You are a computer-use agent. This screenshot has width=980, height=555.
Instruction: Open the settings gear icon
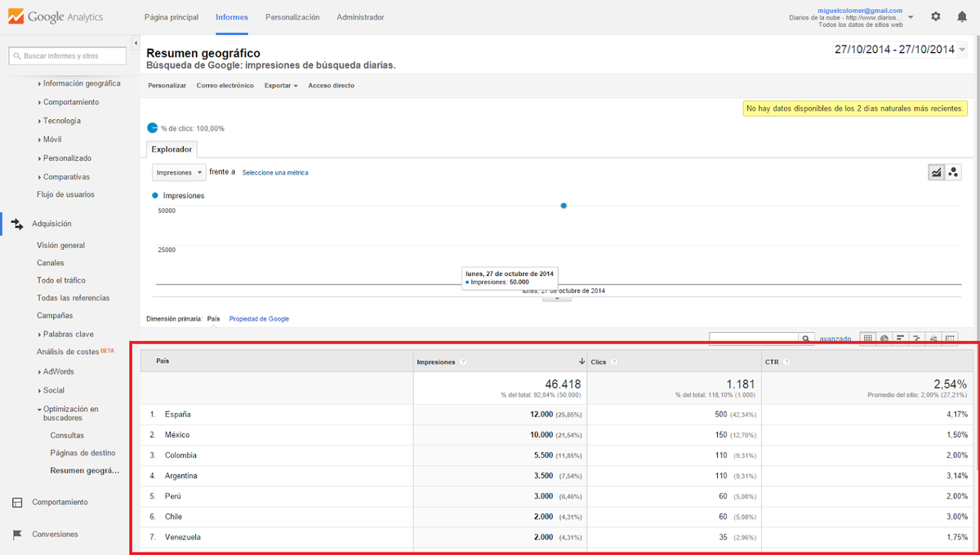point(935,16)
